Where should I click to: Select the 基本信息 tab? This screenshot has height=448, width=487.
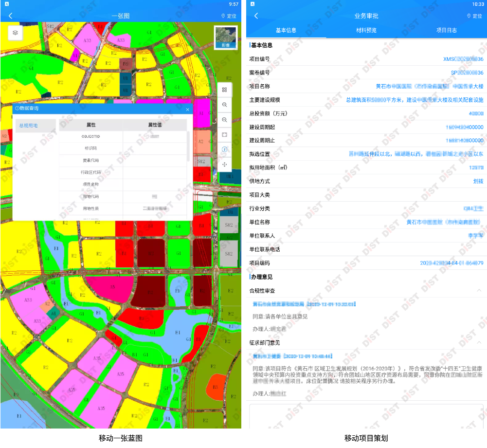286,30
